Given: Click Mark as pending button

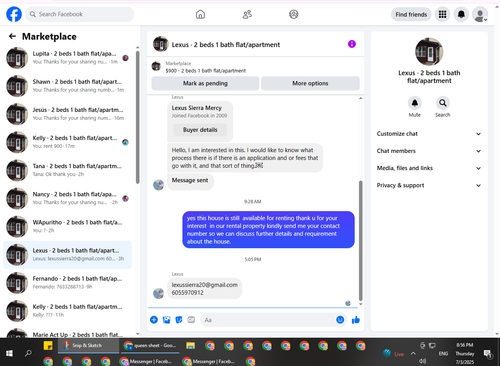Looking at the screenshot, I should tap(205, 83).
